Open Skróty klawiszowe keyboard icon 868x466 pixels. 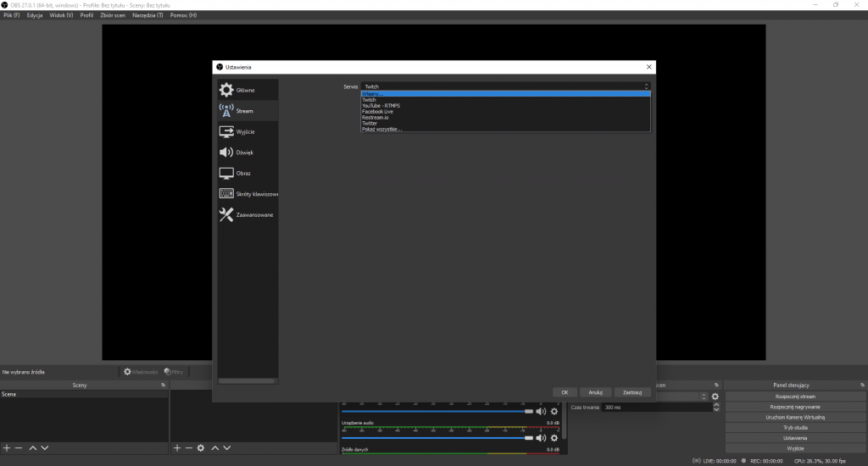226,194
